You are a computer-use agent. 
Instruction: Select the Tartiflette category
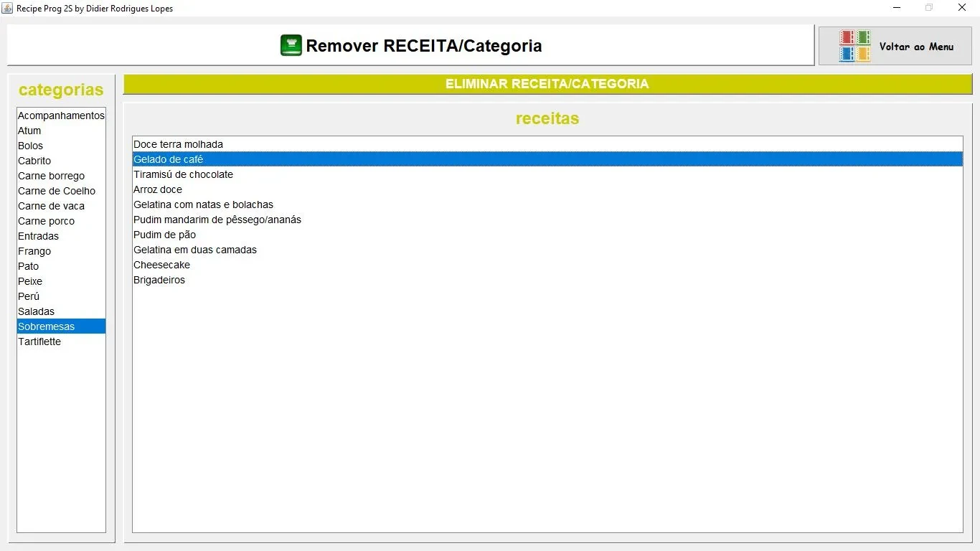point(39,342)
